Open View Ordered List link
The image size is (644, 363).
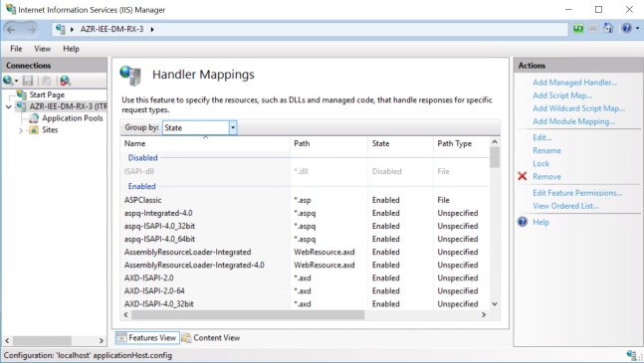click(x=565, y=206)
